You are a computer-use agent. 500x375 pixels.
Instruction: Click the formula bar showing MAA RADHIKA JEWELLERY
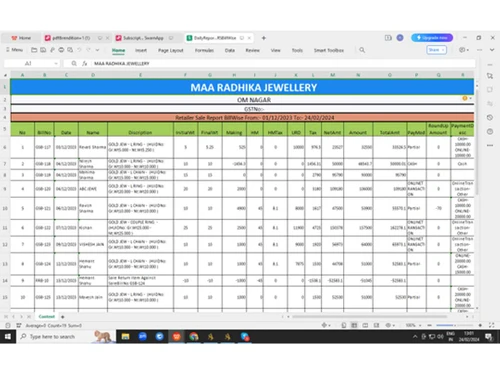pyautogui.click(x=283, y=63)
